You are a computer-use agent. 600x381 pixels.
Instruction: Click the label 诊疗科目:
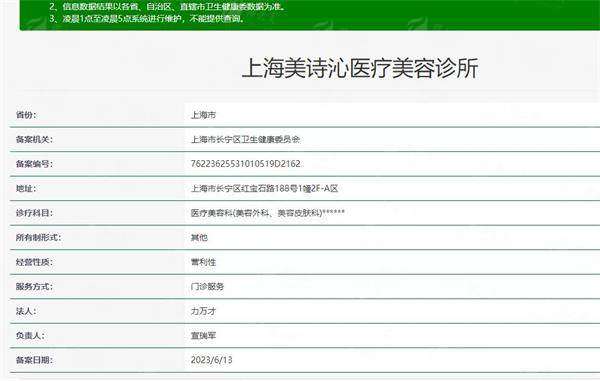pyautogui.click(x=34, y=213)
